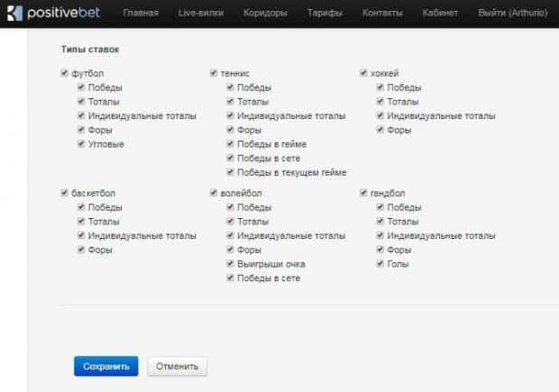Open Контакты in the navigation bar

point(382,14)
